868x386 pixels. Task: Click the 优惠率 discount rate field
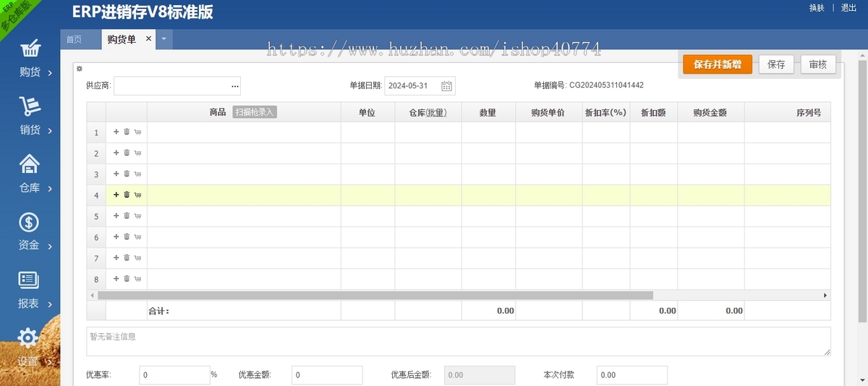coord(174,375)
